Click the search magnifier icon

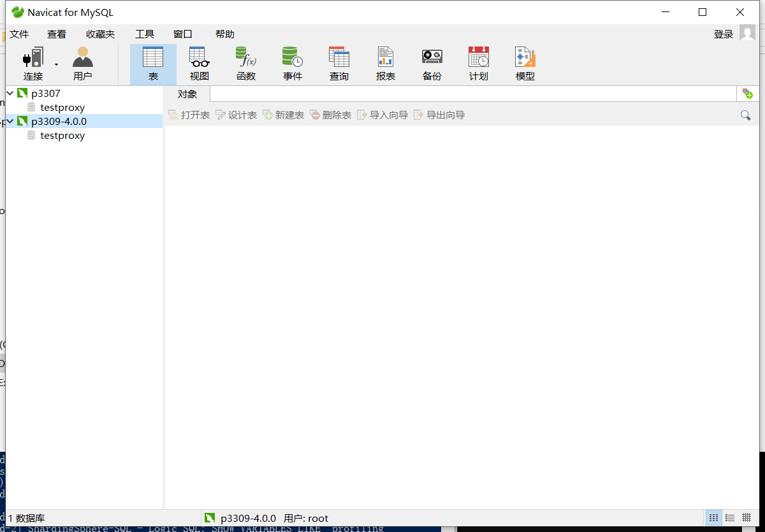(x=745, y=115)
